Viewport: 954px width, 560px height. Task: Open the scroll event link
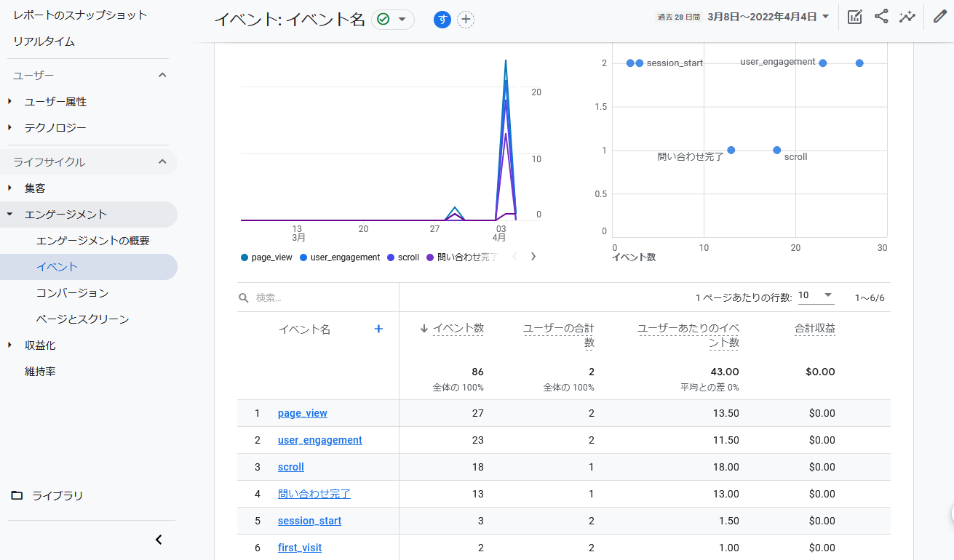[x=291, y=467]
